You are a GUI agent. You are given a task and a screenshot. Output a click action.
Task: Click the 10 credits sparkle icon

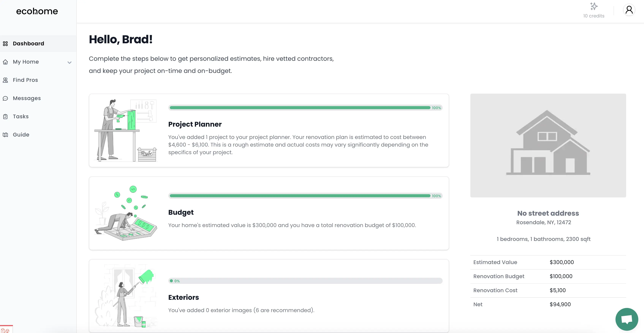[594, 6]
